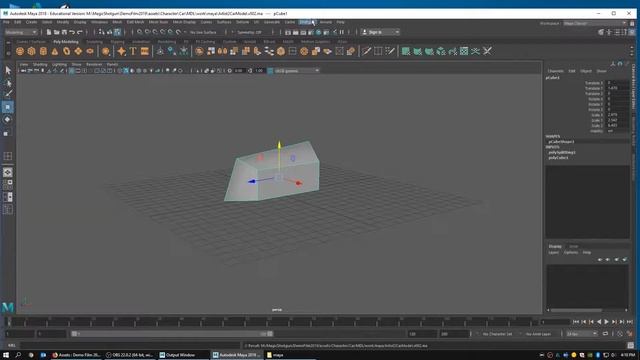Click the Save Scene icon
640x360 pixels.
pos(64,32)
